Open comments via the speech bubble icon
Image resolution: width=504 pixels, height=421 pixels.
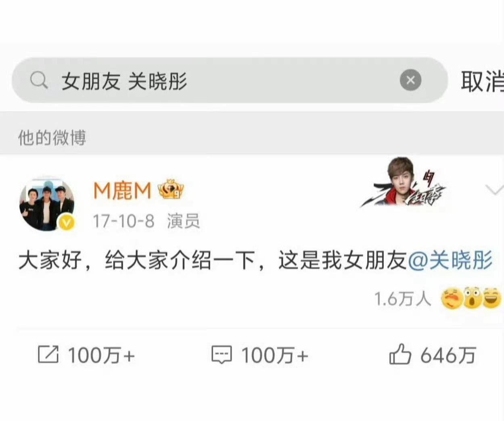(x=222, y=355)
